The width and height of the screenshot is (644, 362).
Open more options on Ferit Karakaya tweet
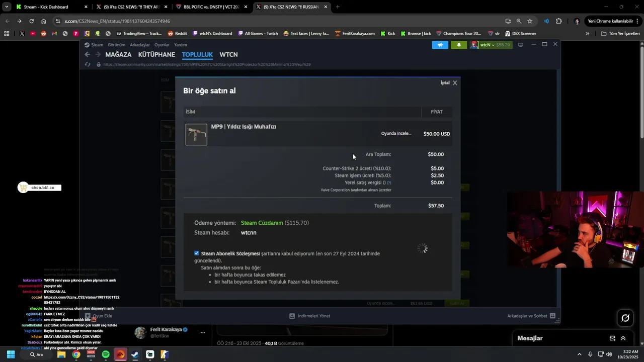click(x=203, y=332)
